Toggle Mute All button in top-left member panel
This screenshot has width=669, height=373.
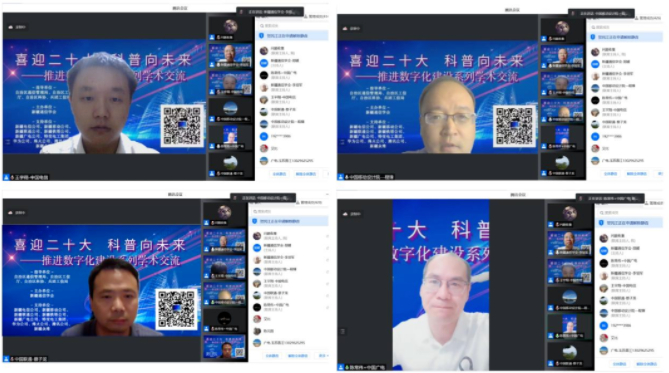279,174
